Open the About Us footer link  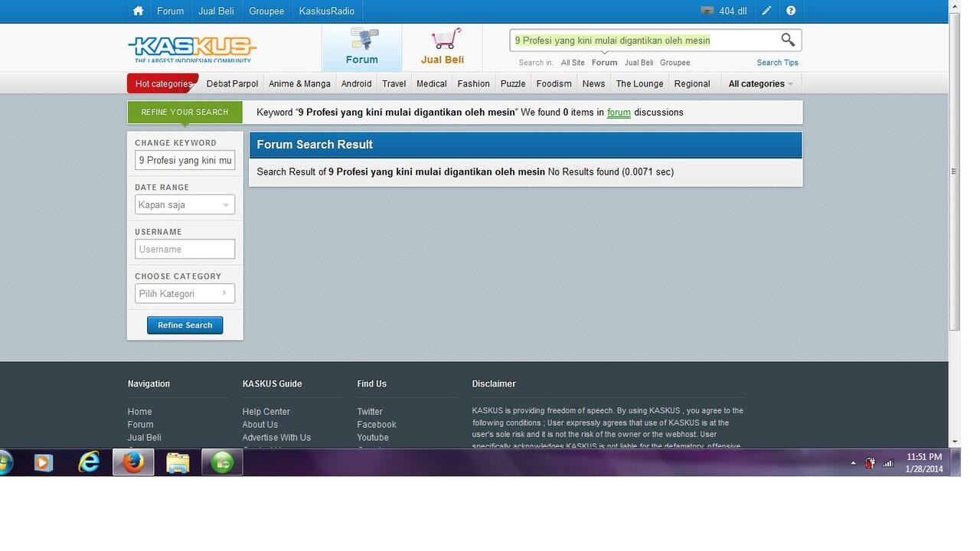260,425
